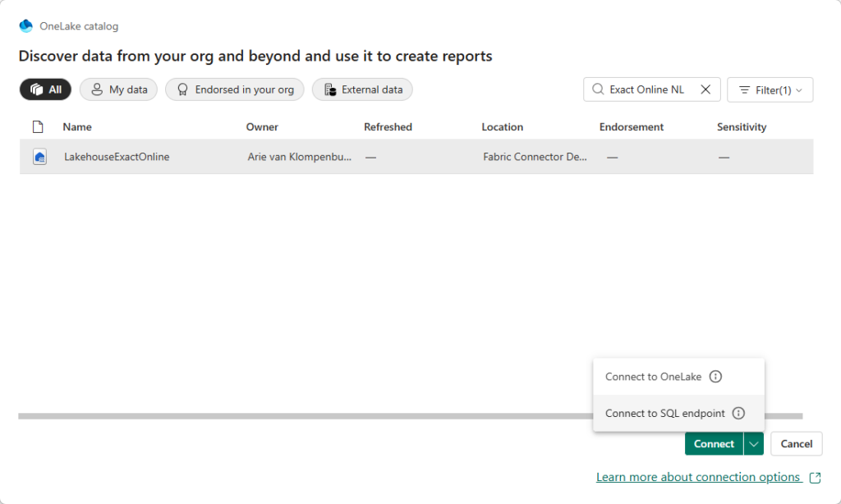Choose Connect to SQL endpoint from the menu

coord(665,413)
